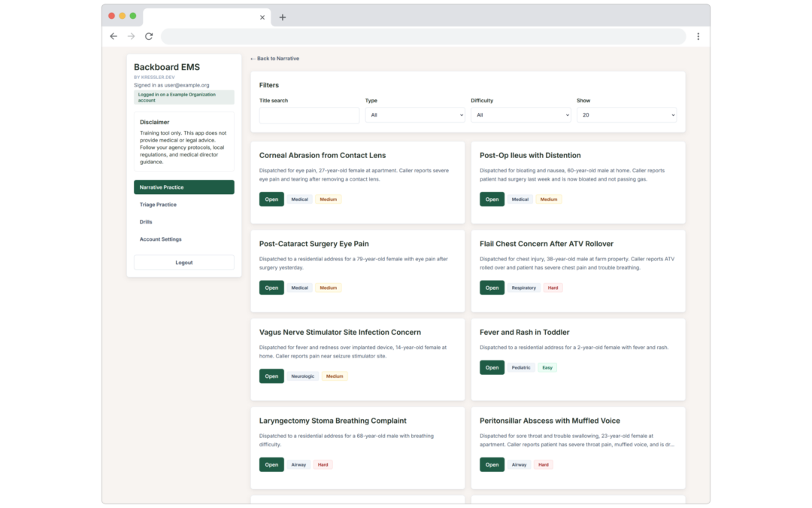Viewport: 812px width, 508px height.
Task: Select Narrative Practice in sidebar
Action: [x=184, y=187]
